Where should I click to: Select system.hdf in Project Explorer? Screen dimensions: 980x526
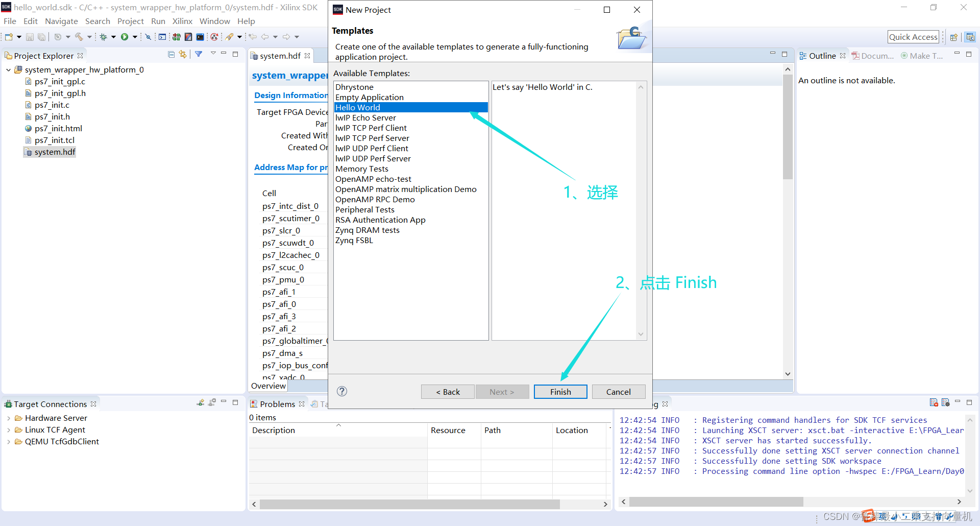(x=50, y=152)
